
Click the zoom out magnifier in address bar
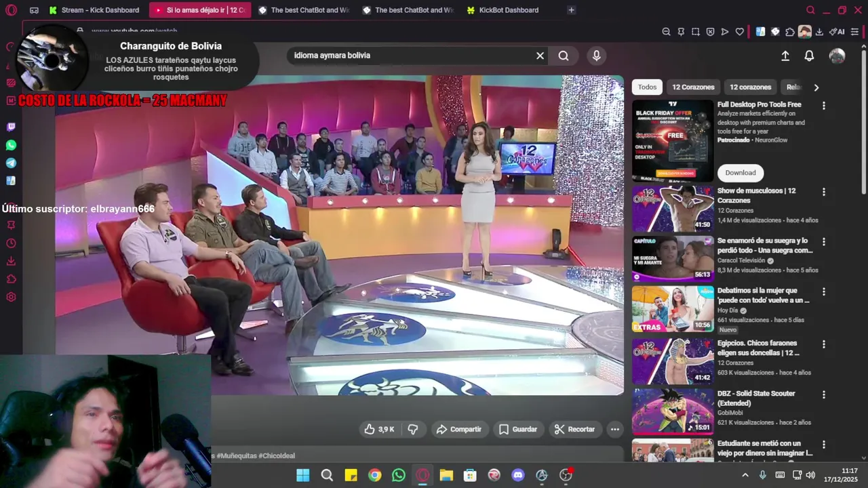(666, 32)
